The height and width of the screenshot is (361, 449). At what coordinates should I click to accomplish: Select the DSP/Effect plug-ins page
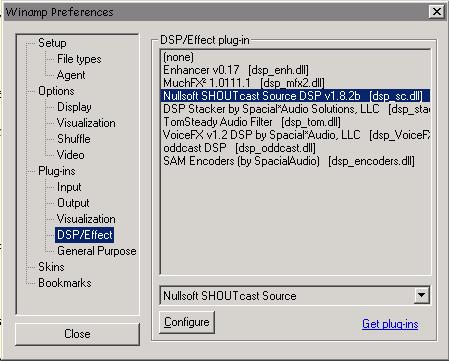pyautogui.click(x=85, y=235)
